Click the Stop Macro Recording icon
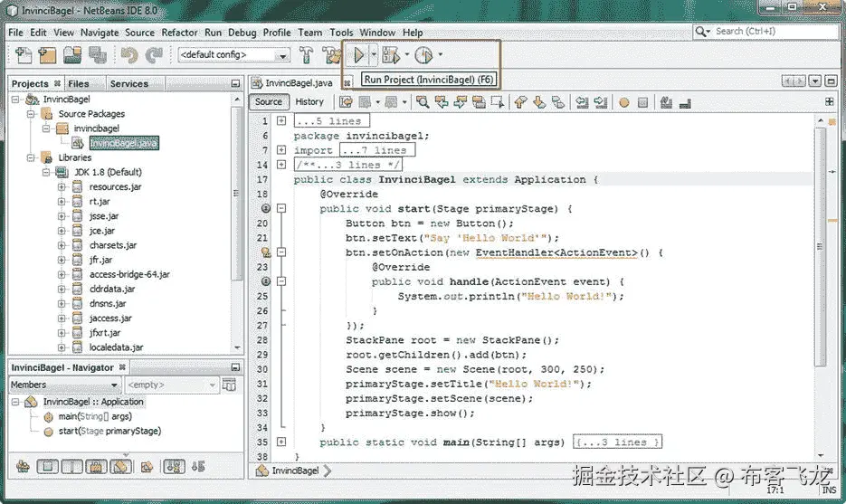Image resolution: width=846 pixels, height=504 pixels. pyautogui.click(x=642, y=102)
